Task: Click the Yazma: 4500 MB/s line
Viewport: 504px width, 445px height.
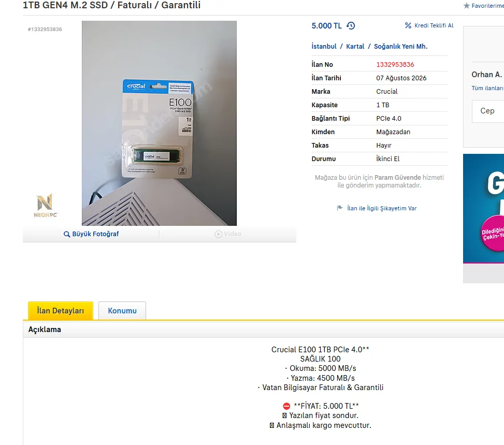Action: coord(321,378)
